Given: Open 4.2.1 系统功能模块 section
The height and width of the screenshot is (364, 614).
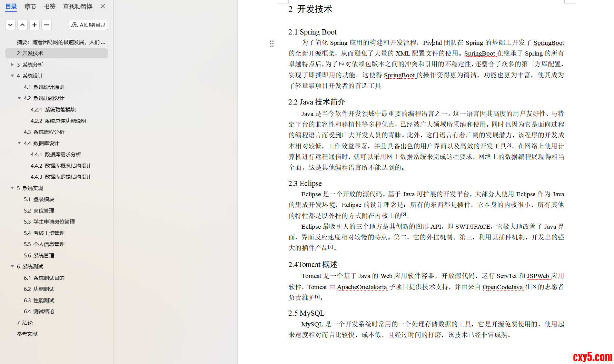Looking at the screenshot, I should click(x=53, y=109).
